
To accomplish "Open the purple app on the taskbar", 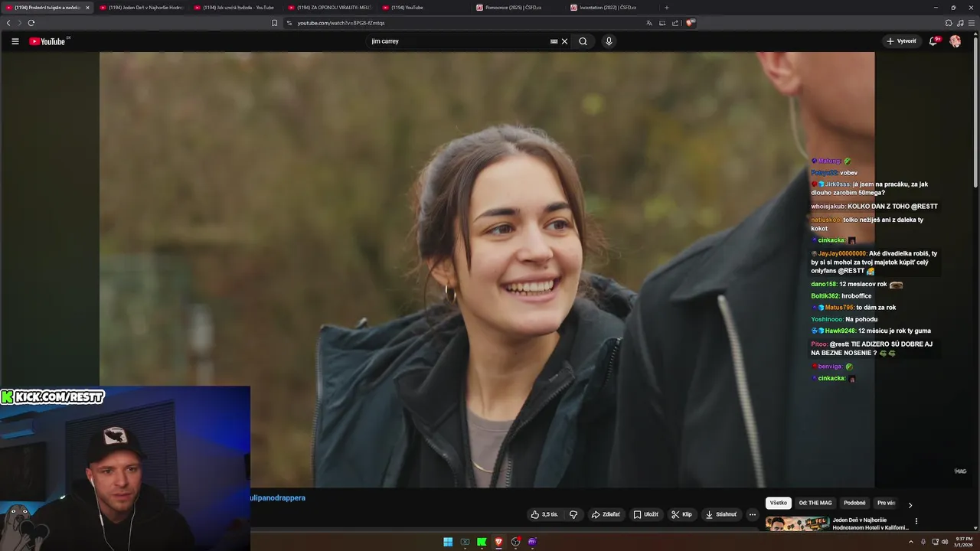I will 533,542.
